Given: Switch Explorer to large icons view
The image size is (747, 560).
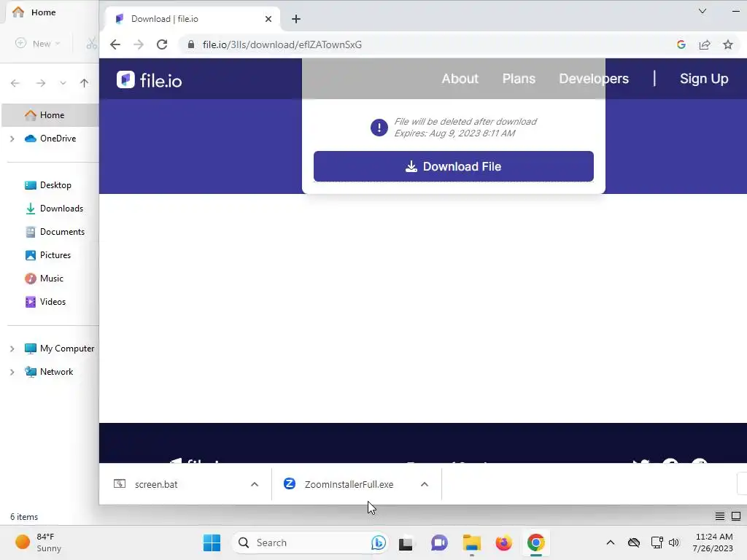Looking at the screenshot, I should pos(736,516).
